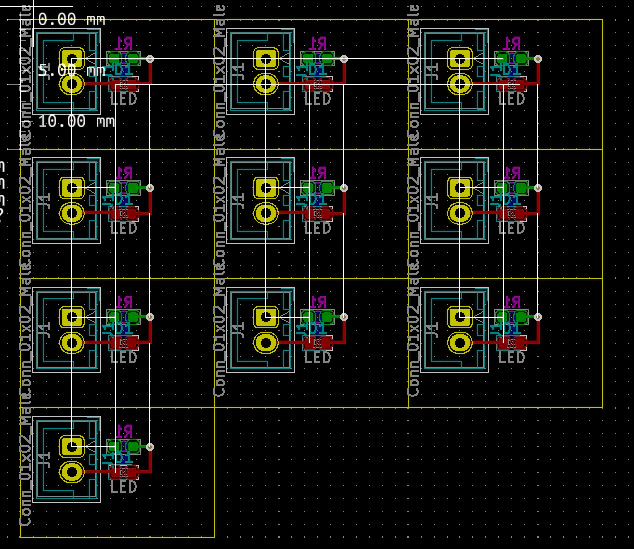Click the 10.00 mm dimension label
Viewport: 634px width, 549px height.
point(76,121)
